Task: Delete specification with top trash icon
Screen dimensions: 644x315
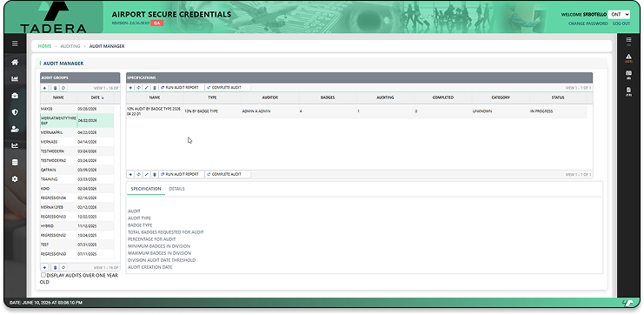Action: point(155,88)
